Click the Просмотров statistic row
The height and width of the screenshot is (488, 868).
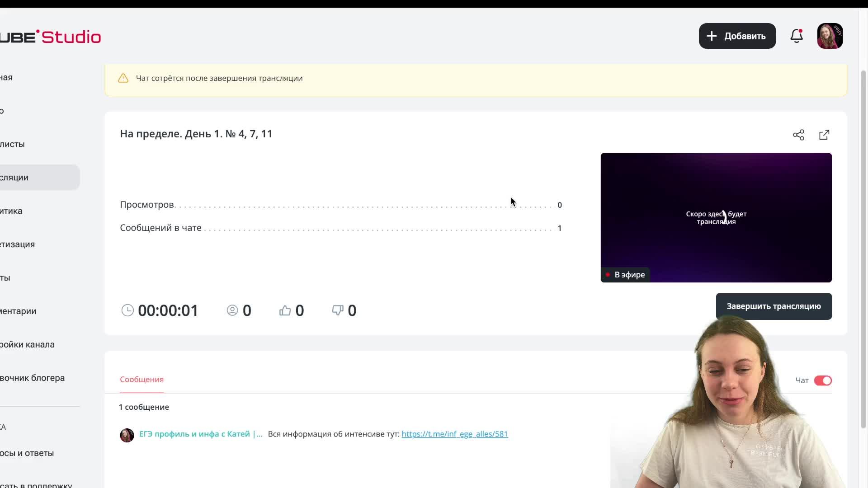[341, 205]
